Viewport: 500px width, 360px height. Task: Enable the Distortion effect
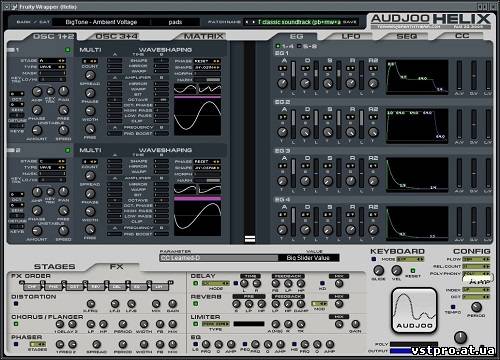click(16, 304)
